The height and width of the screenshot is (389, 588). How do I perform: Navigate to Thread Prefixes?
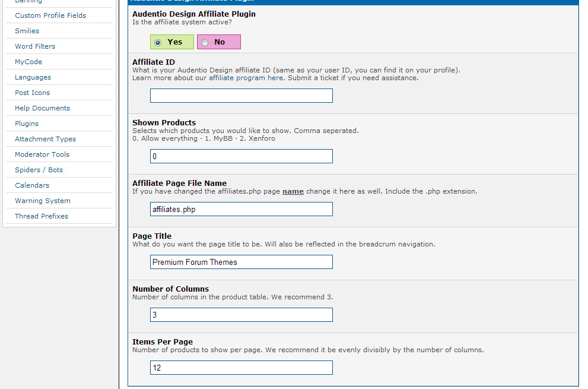(42, 216)
